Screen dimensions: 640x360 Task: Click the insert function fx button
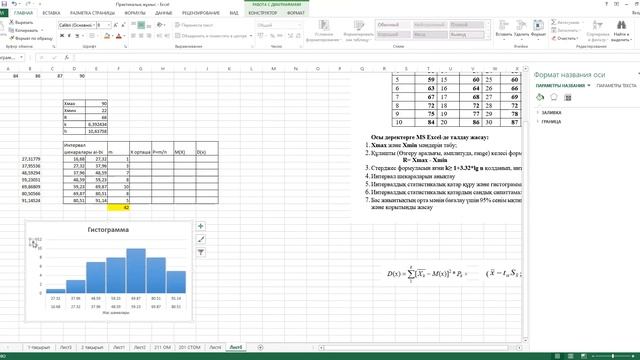click(67, 58)
